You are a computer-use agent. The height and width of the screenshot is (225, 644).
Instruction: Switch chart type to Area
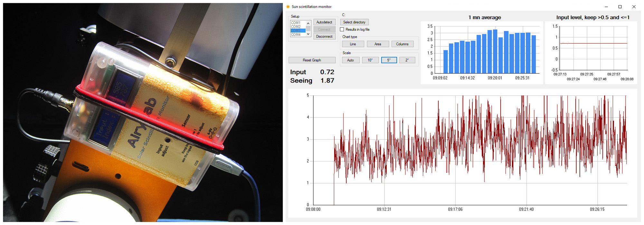(x=378, y=44)
